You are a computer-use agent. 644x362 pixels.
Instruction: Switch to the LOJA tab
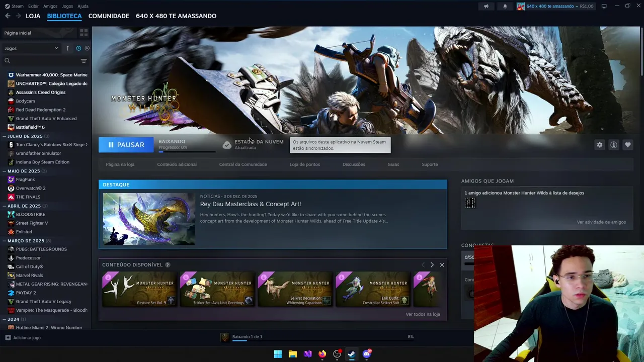coord(33,16)
